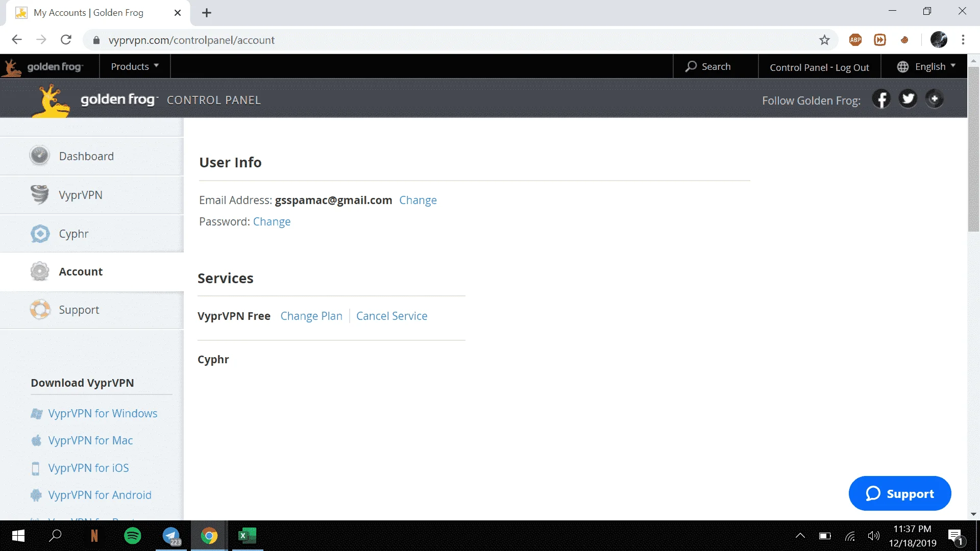Open the AdBlock Plus extension
980x551 pixels.
point(855,40)
